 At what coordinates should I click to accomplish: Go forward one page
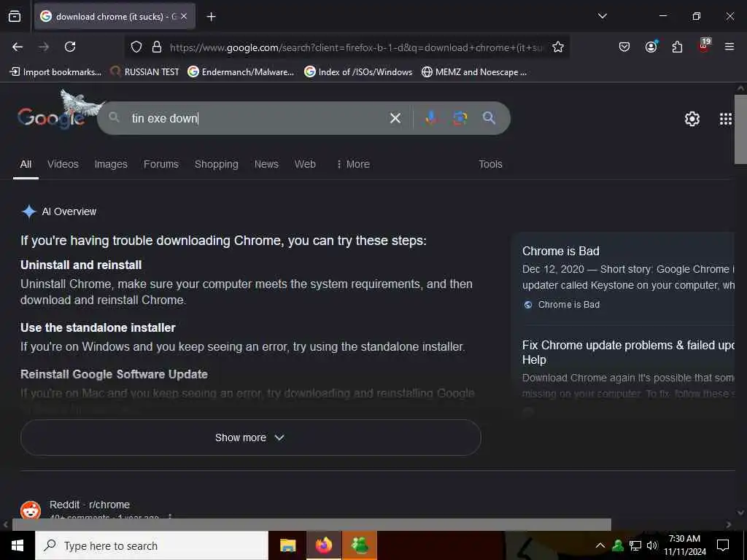click(x=44, y=47)
